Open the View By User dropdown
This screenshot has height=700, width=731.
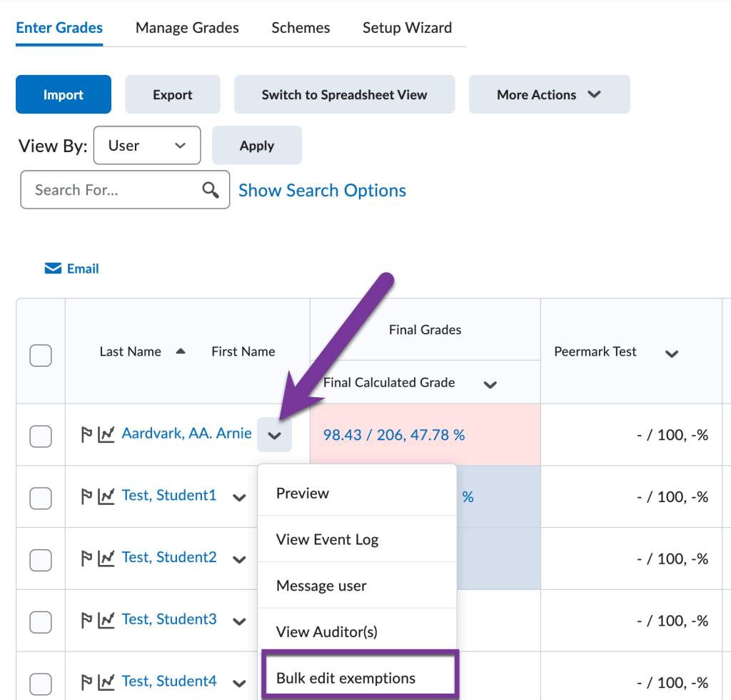pyautogui.click(x=147, y=146)
